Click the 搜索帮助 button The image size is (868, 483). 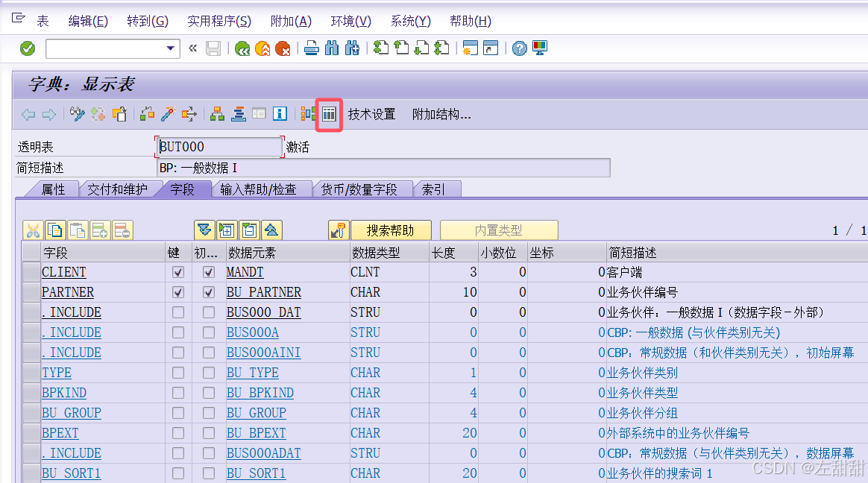(390, 230)
